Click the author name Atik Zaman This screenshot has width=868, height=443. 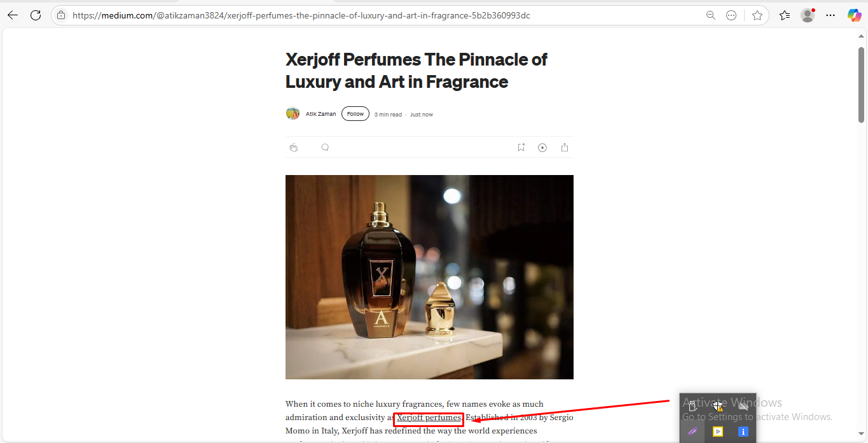[x=320, y=115]
